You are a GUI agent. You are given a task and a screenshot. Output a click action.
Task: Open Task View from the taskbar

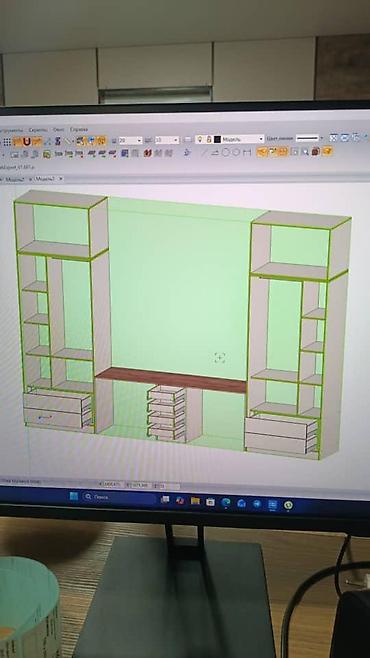165,499
